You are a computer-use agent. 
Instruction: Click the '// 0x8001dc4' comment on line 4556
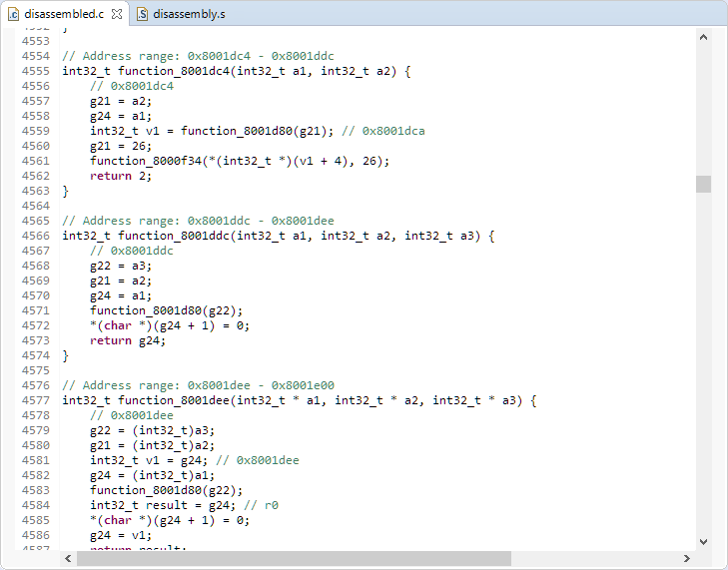tap(132, 86)
